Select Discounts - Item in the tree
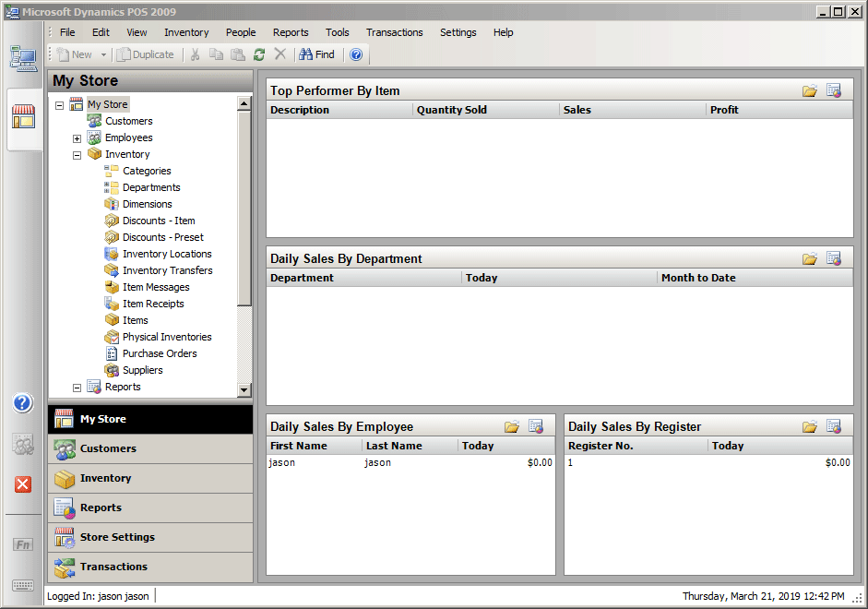Screen dimensions: 868x609 click(x=159, y=221)
